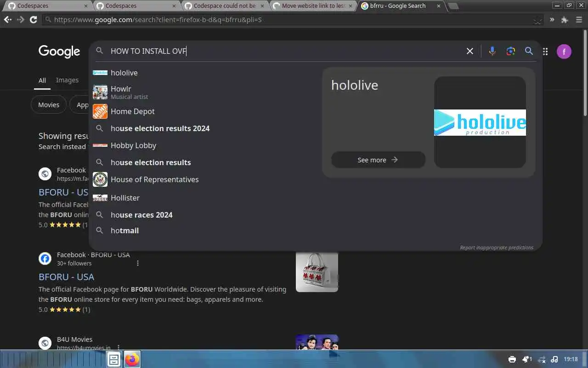Viewport: 588px width, 368px height.
Task: Click the globe icon beside B4U Movies
Action: [x=45, y=343]
